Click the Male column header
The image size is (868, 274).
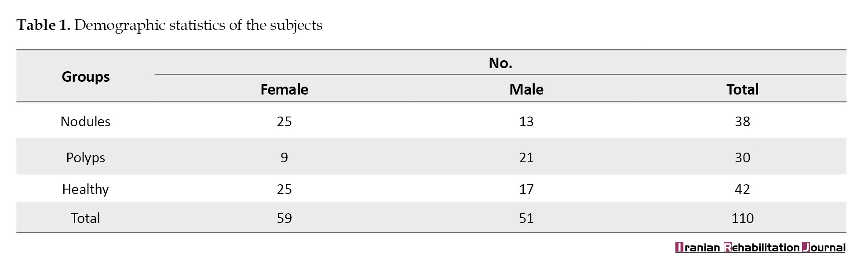point(526,89)
